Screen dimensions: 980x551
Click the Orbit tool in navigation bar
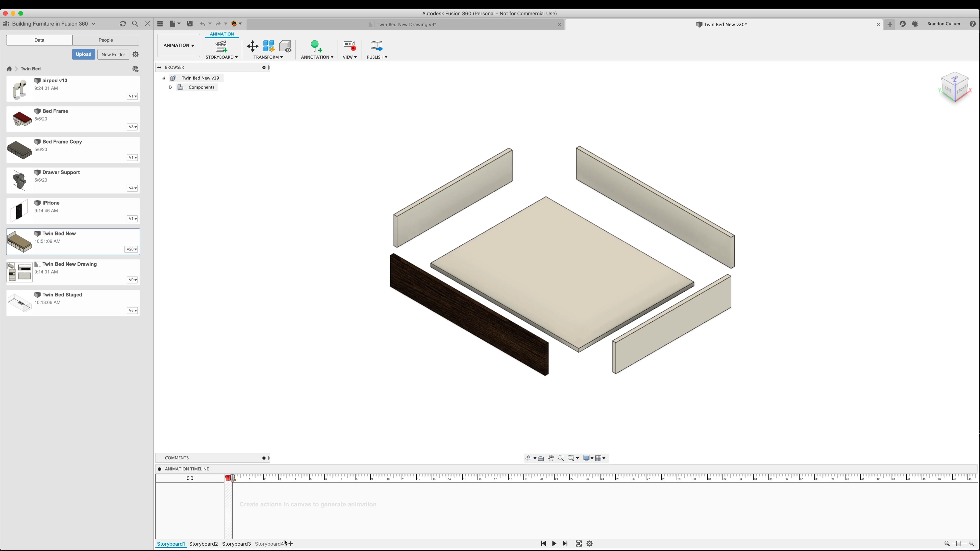pos(529,458)
